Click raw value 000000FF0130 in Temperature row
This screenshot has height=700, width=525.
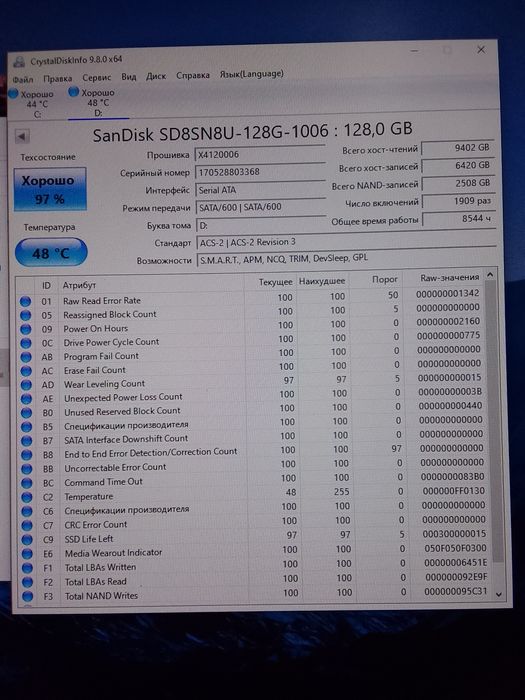pos(454,491)
